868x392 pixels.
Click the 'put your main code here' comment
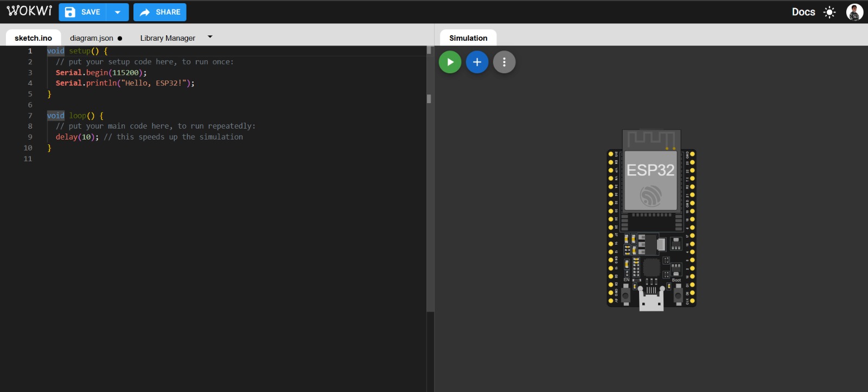(155, 126)
